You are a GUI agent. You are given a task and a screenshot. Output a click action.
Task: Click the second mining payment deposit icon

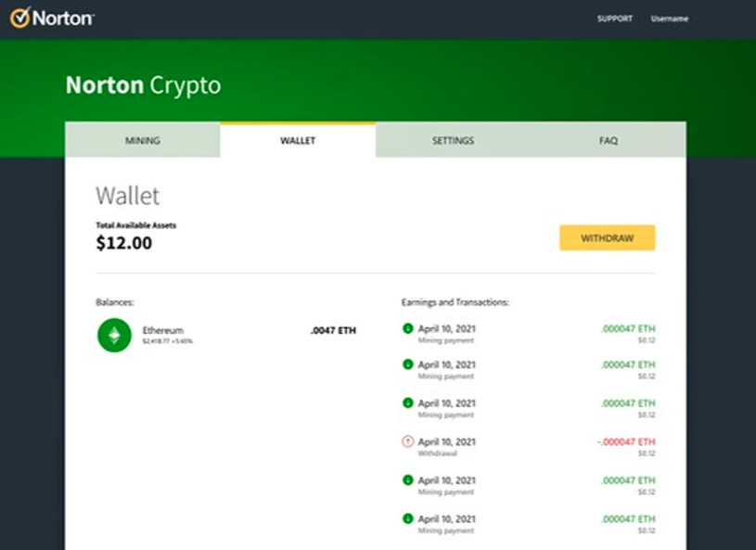408,365
